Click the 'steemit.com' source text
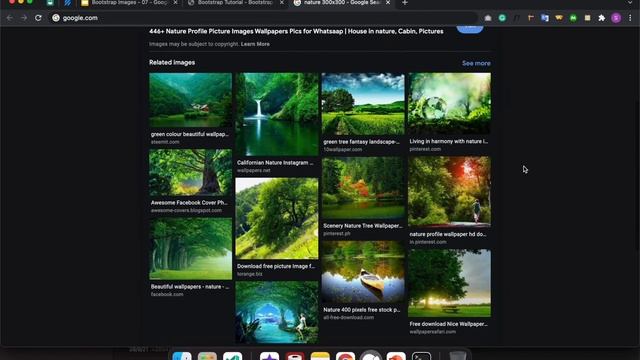Image resolution: width=640 pixels, height=360 pixels. pos(165,142)
